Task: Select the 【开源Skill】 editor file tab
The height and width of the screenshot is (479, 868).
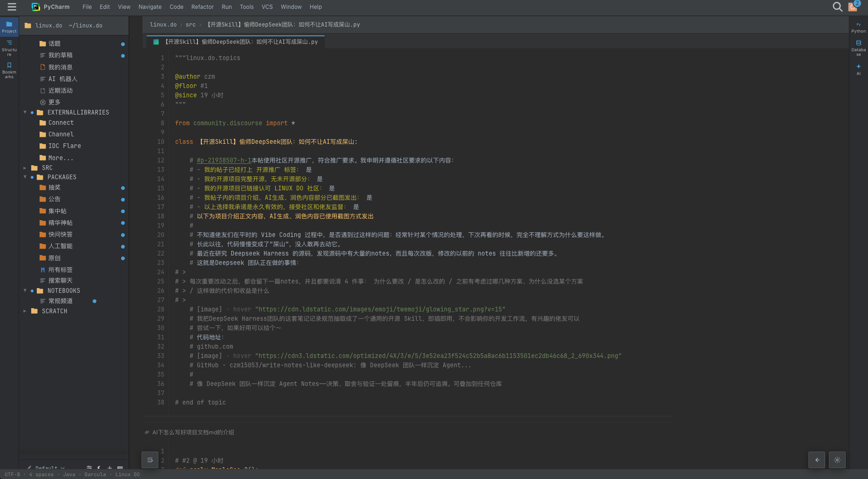Action: pyautogui.click(x=236, y=42)
